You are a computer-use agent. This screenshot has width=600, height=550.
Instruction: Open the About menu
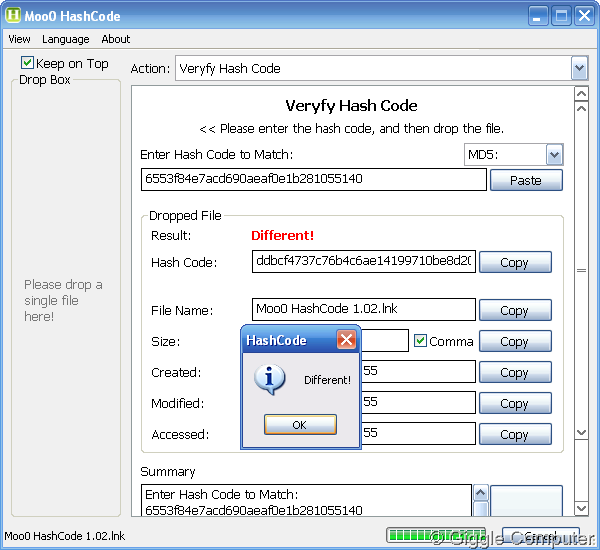point(116,39)
